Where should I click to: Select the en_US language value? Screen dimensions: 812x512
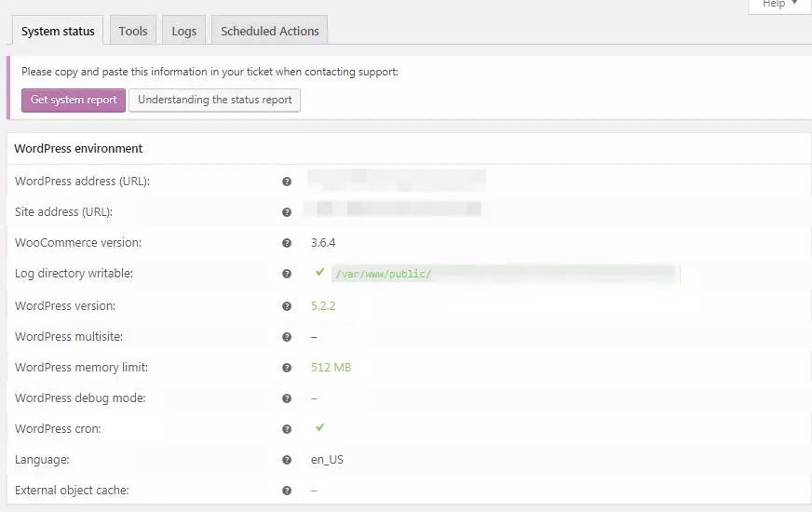coord(327,460)
